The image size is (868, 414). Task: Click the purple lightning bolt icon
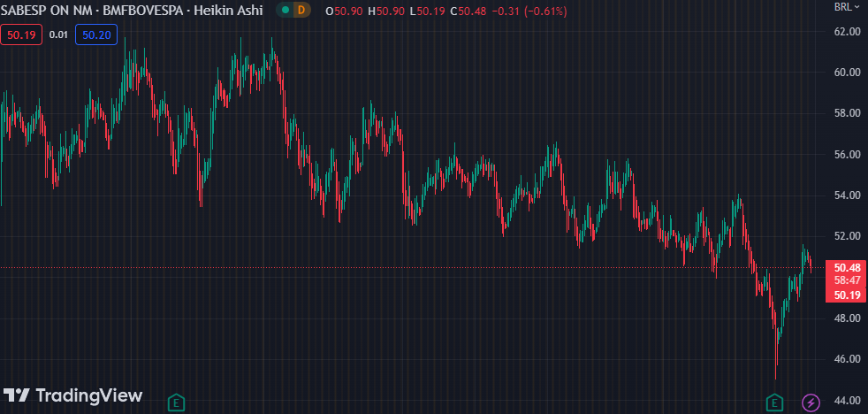click(811, 402)
